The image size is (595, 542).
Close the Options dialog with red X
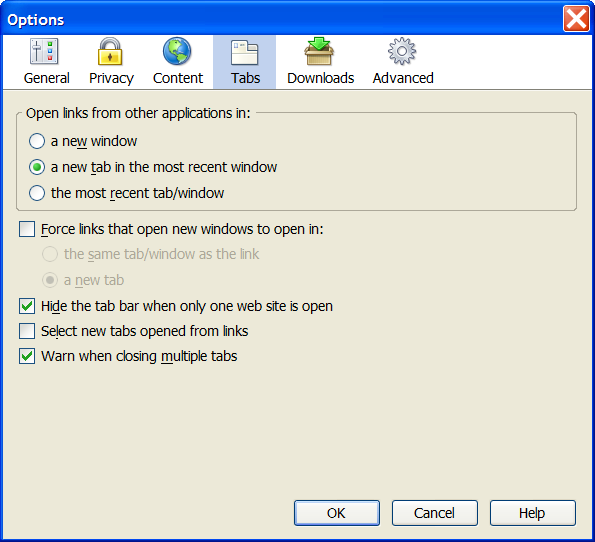(576, 19)
